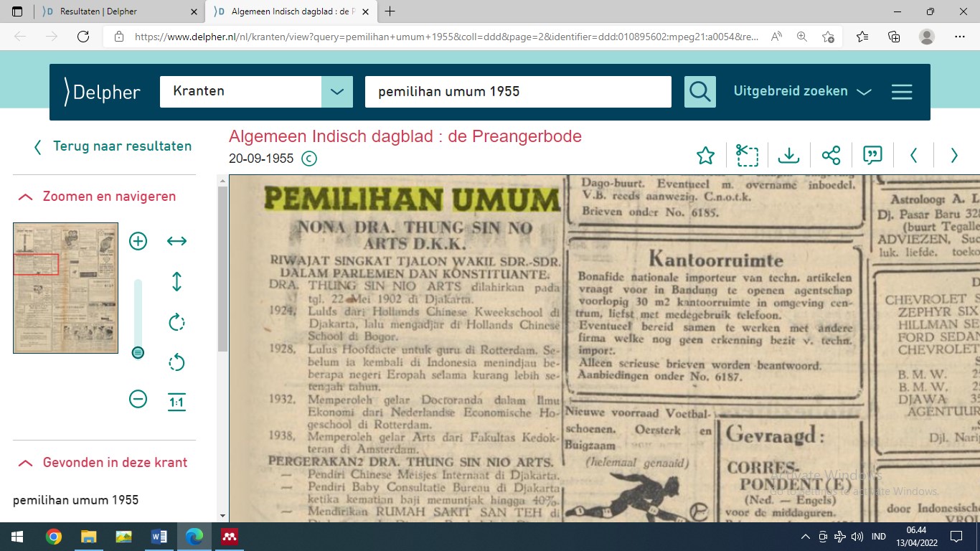Open the hamburger main menu
Viewport: 980px width, 551px height.
coord(901,92)
